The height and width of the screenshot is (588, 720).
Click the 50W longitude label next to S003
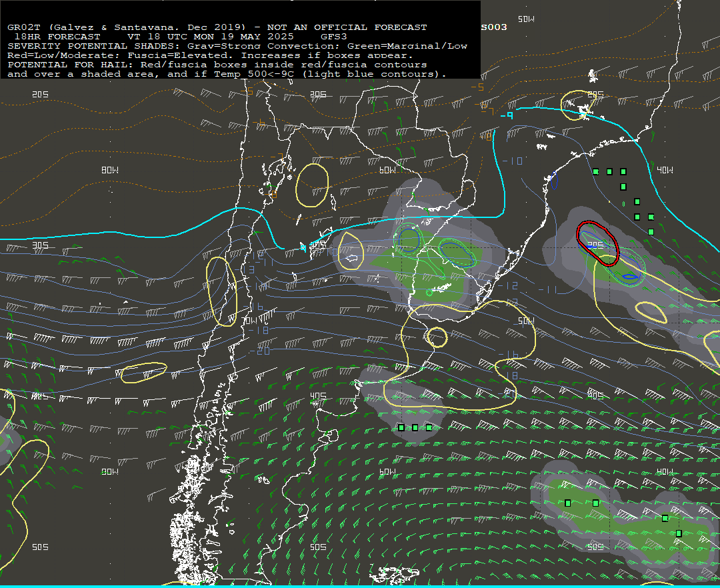[x=526, y=19]
